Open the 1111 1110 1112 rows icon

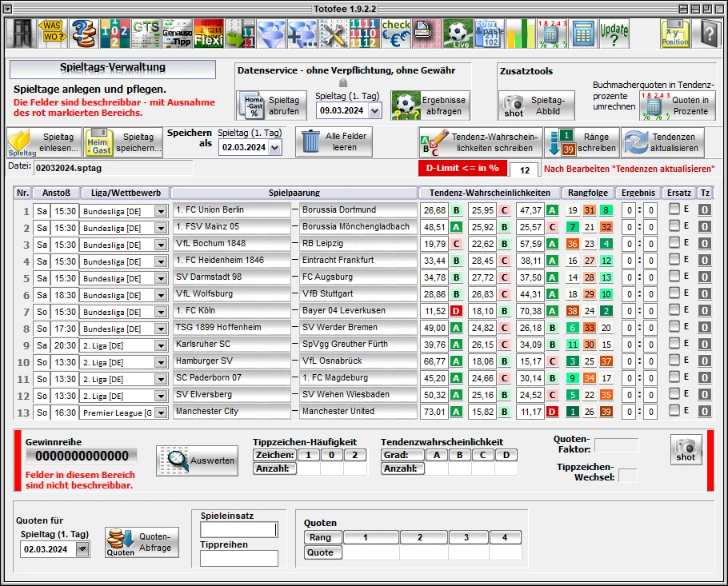[x=364, y=34]
